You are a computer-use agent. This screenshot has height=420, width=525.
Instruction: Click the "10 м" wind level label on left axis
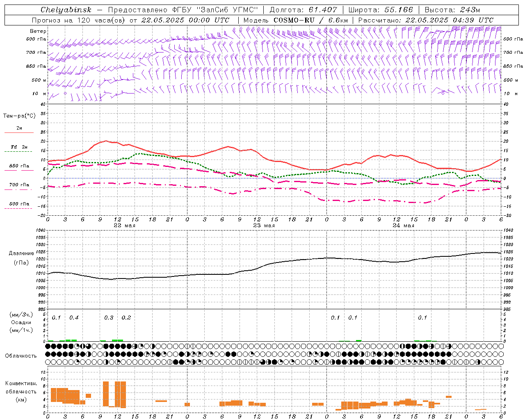pyautogui.click(x=39, y=94)
